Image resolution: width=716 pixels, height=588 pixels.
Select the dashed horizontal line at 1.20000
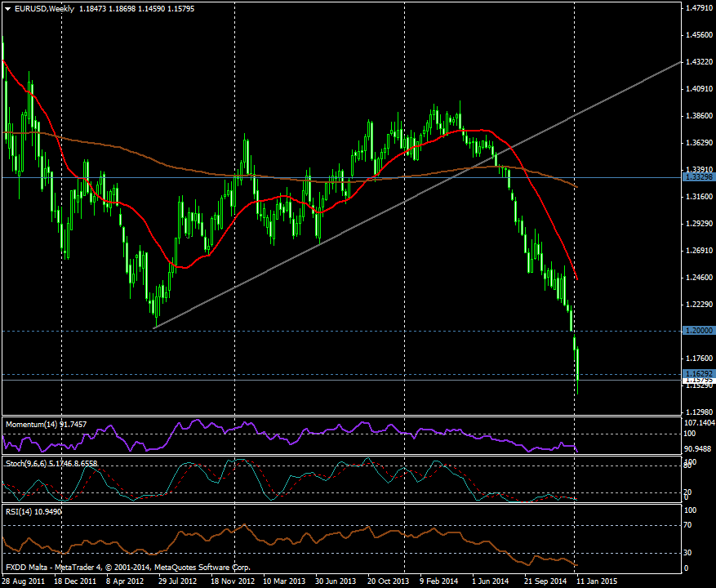[x=327, y=331]
